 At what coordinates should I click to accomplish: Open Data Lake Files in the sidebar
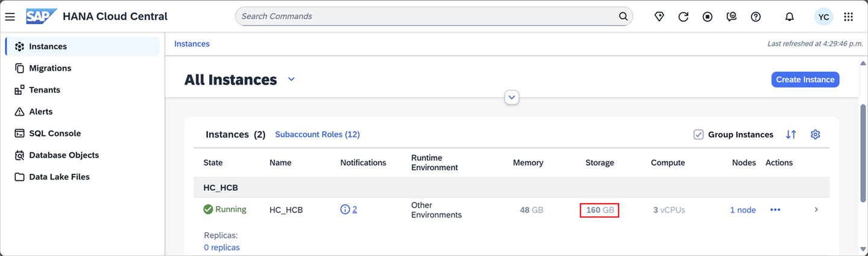(x=83, y=177)
